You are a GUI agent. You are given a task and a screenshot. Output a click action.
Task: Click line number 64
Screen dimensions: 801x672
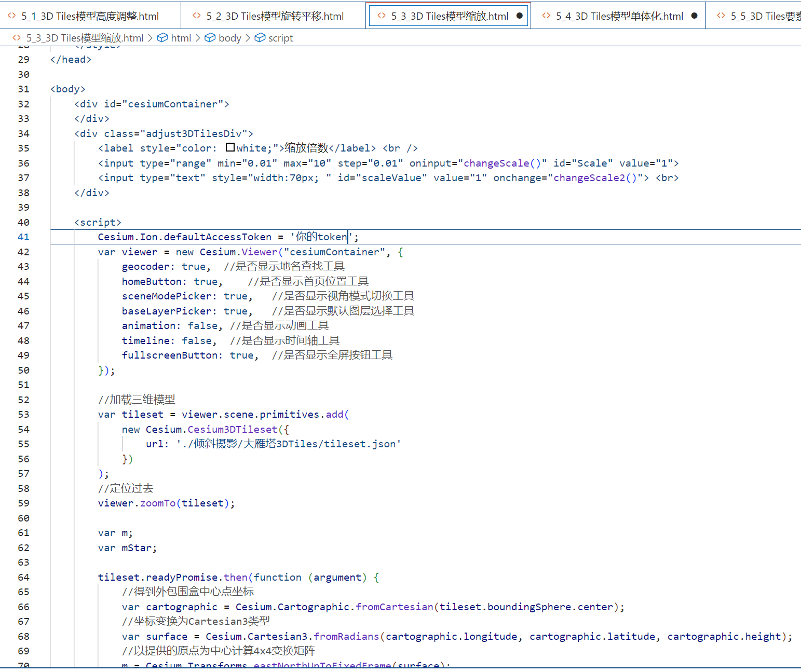click(x=24, y=578)
